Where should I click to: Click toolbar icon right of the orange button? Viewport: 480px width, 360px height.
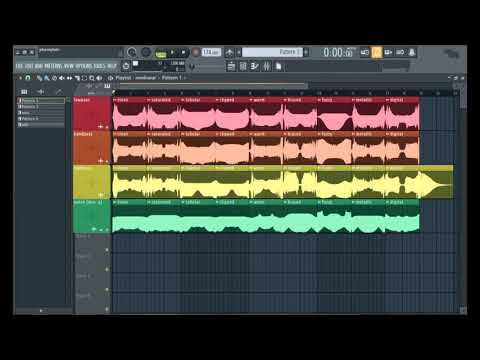click(x=388, y=52)
